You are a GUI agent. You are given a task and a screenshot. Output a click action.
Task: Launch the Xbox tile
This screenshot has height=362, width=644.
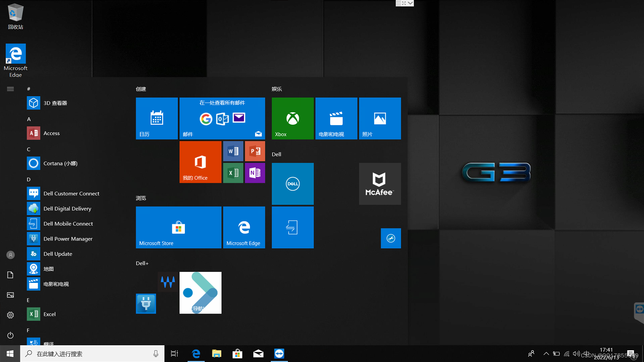coord(293,118)
